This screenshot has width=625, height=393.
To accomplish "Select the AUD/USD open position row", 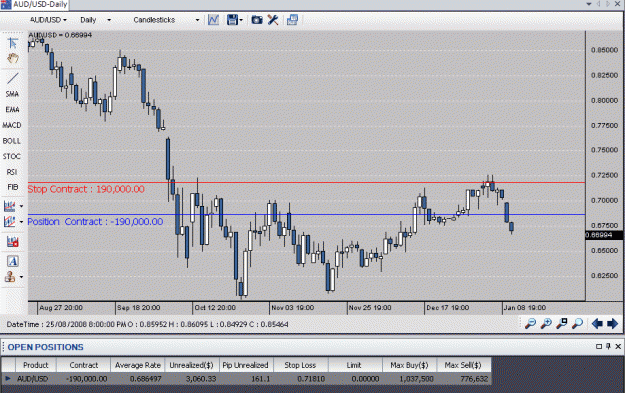I will 246,379.
